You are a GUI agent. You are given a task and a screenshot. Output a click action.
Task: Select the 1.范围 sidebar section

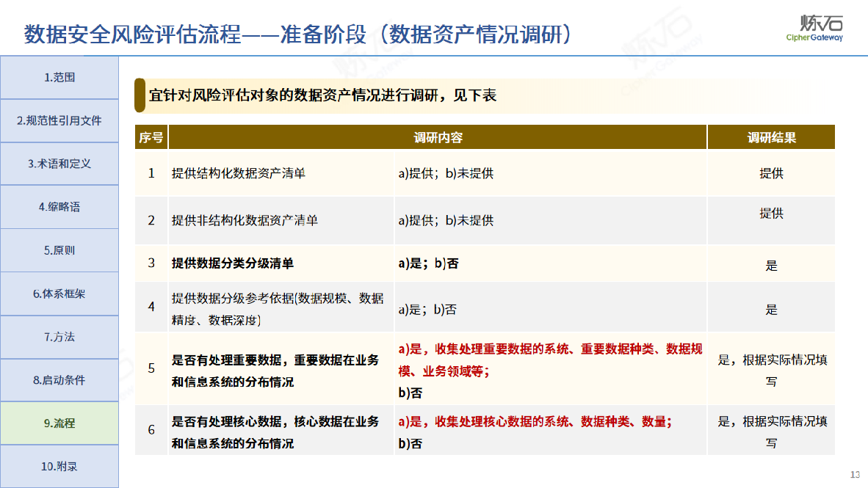click(59, 78)
